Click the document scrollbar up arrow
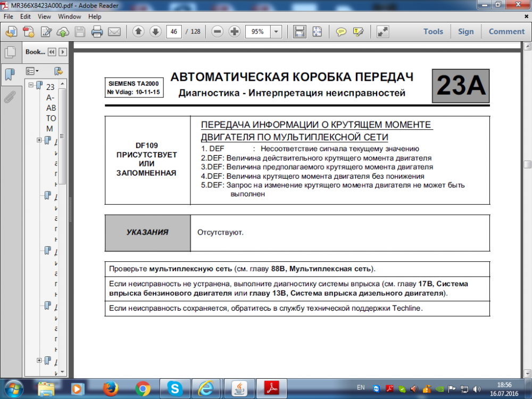Image resolution: width=532 pixels, height=399 pixels. (x=527, y=46)
